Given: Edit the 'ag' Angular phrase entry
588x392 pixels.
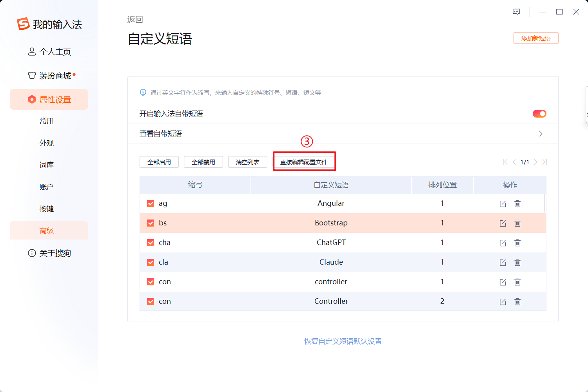Looking at the screenshot, I should [503, 204].
